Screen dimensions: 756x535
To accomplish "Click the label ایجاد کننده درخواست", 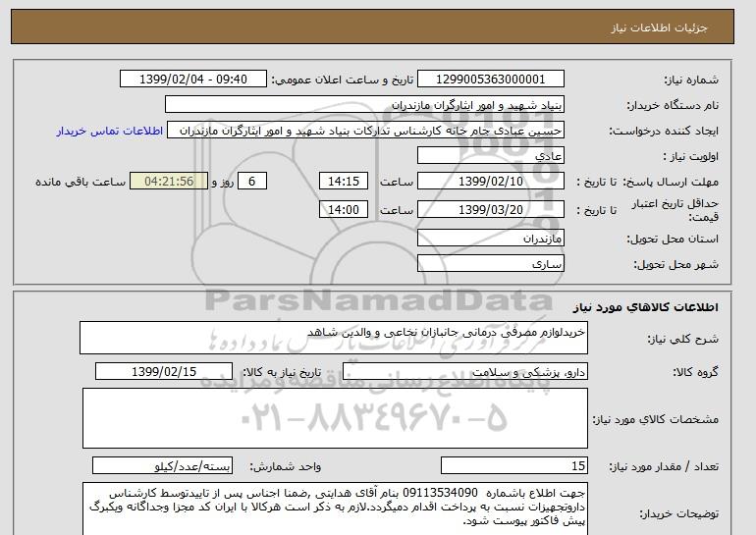I will 664,132.
